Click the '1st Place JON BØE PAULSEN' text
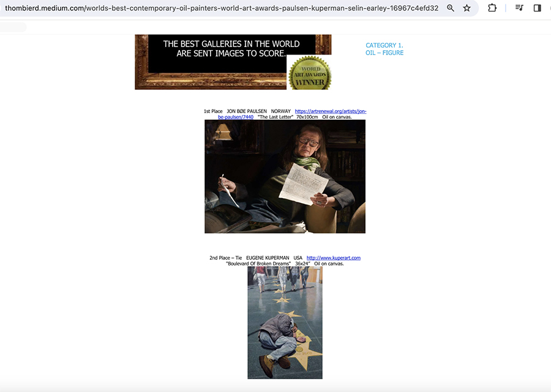The height and width of the screenshot is (392, 551). point(236,111)
